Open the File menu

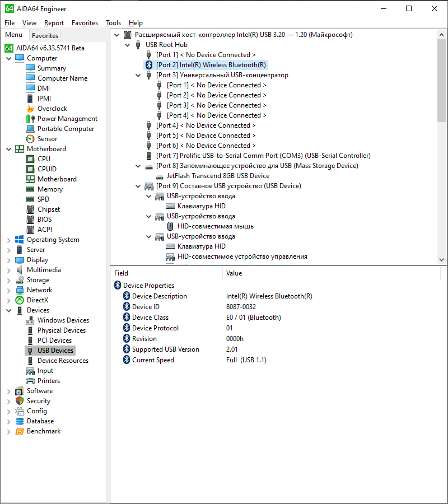click(x=10, y=23)
